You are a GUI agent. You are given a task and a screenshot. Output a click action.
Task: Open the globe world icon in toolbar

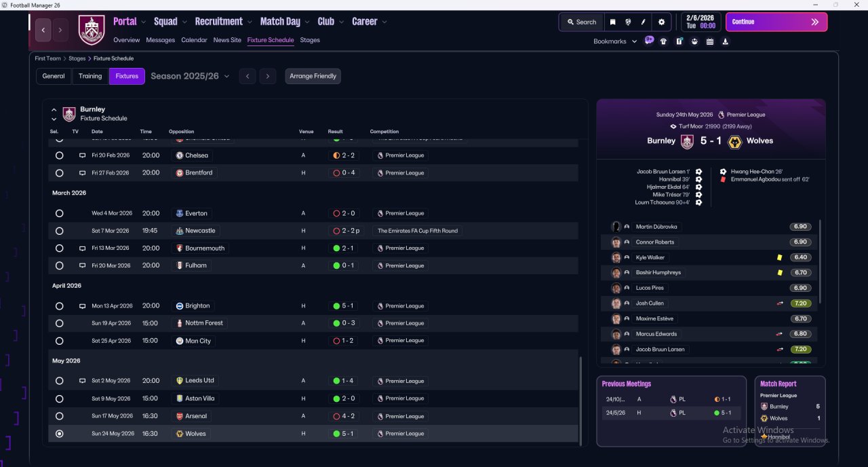point(628,22)
